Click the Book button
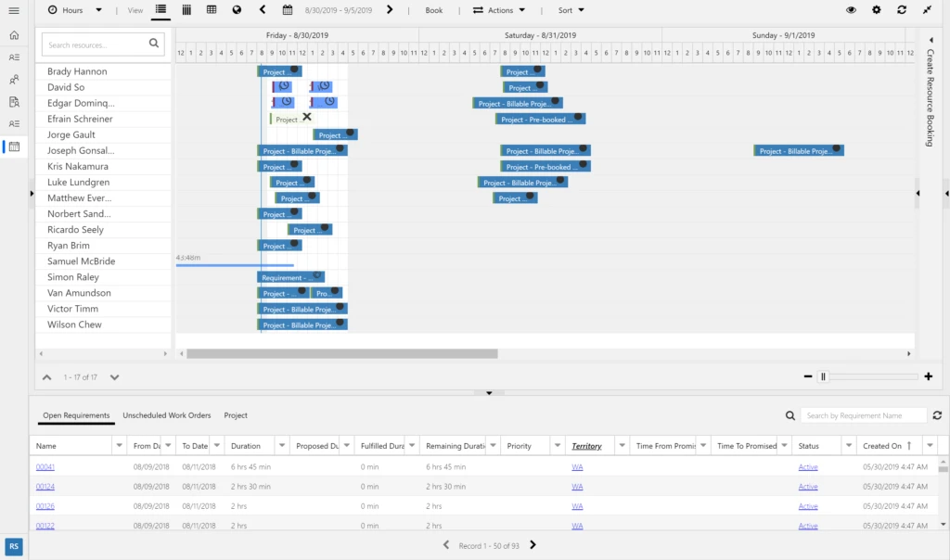Image resolution: width=950 pixels, height=560 pixels. coord(434,10)
